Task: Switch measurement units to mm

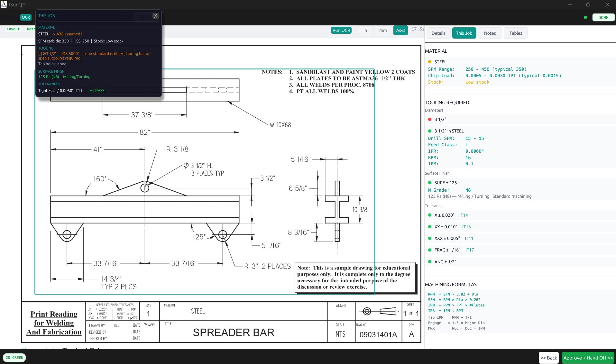Action: coord(382,30)
